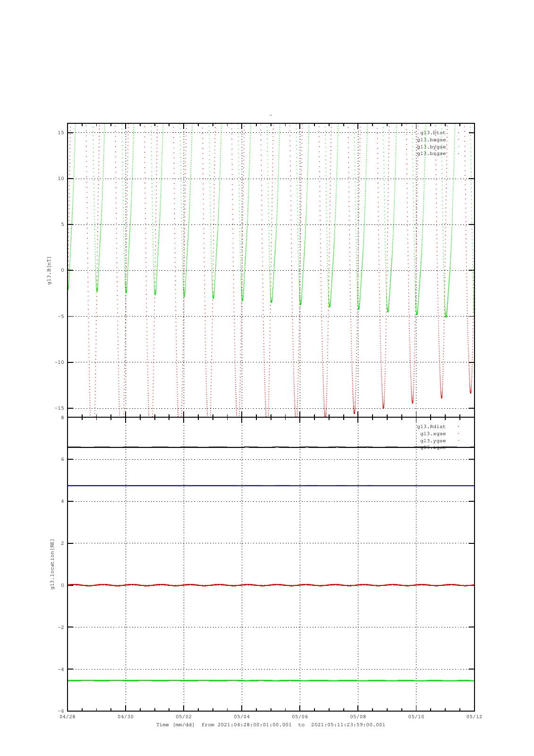Click the 05/10 date tick label
The image size is (534, 756).
point(416,717)
